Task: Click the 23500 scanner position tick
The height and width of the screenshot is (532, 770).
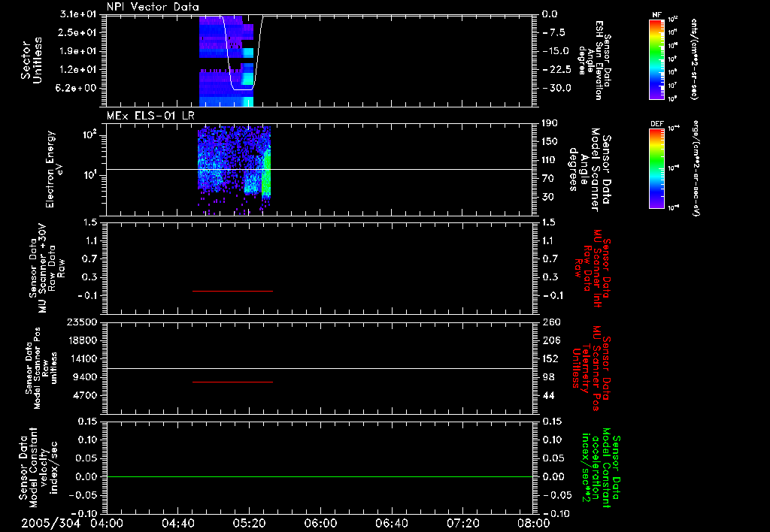Action: (x=81, y=322)
